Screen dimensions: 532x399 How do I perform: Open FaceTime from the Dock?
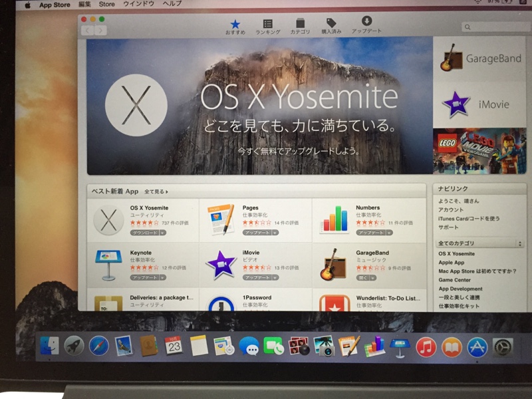273,346
